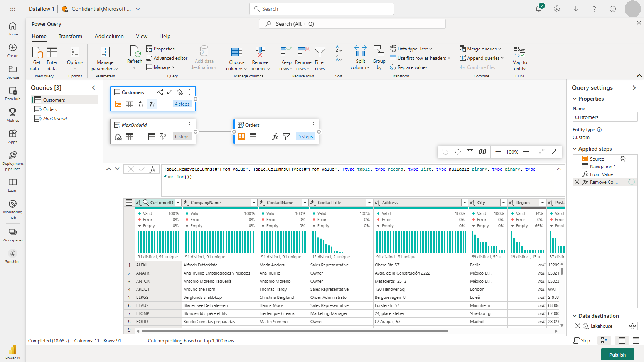This screenshot has height=362, width=644.
Task: Click the fit to view icon
Action: (x=470, y=152)
